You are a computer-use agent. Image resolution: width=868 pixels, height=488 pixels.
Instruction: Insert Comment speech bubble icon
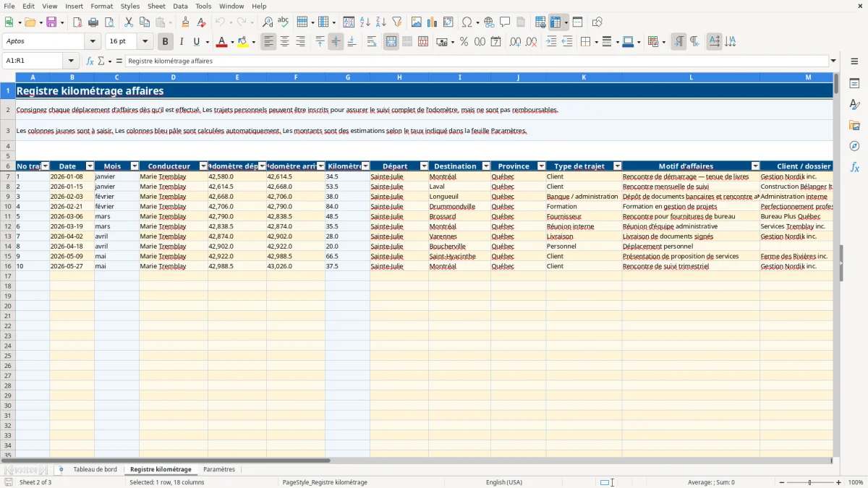coord(505,22)
